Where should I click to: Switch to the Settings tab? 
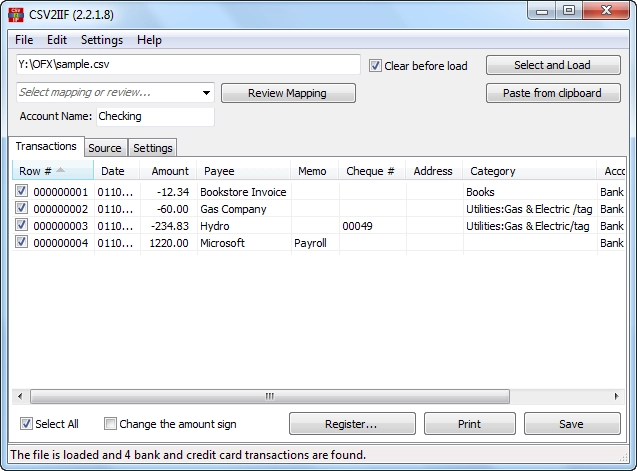[x=153, y=148]
